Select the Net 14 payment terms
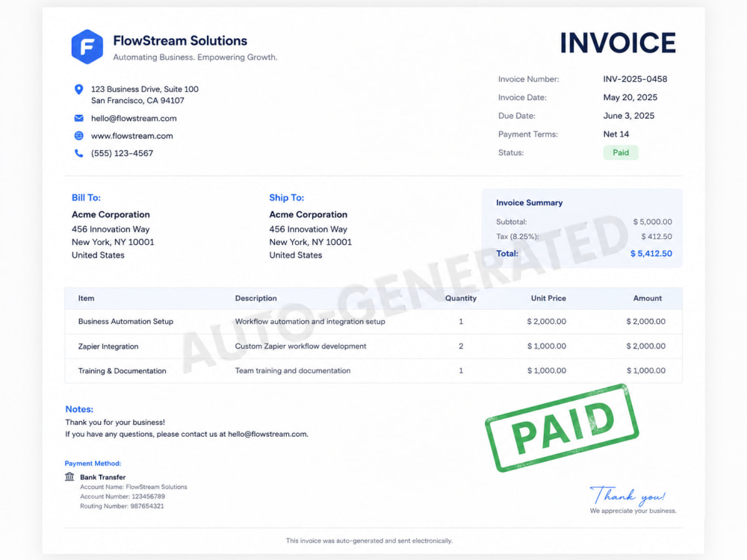Image resolution: width=747 pixels, height=560 pixels. coord(616,134)
